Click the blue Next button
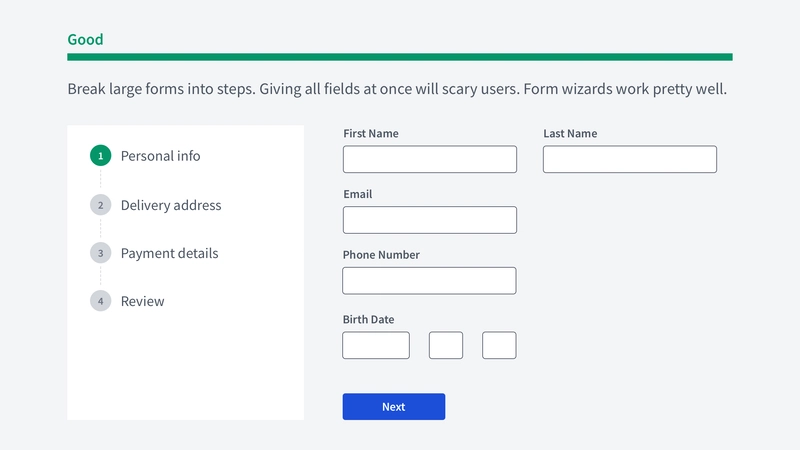This screenshot has width=800, height=450. click(x=394, y=407)
